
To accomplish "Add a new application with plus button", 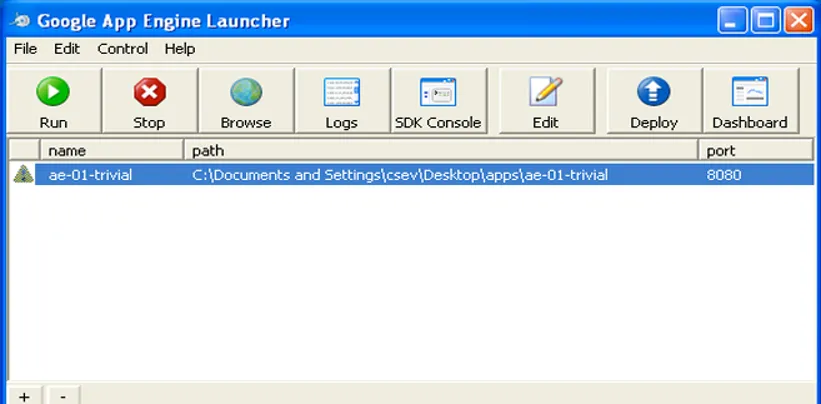I will tap(24, 396).
